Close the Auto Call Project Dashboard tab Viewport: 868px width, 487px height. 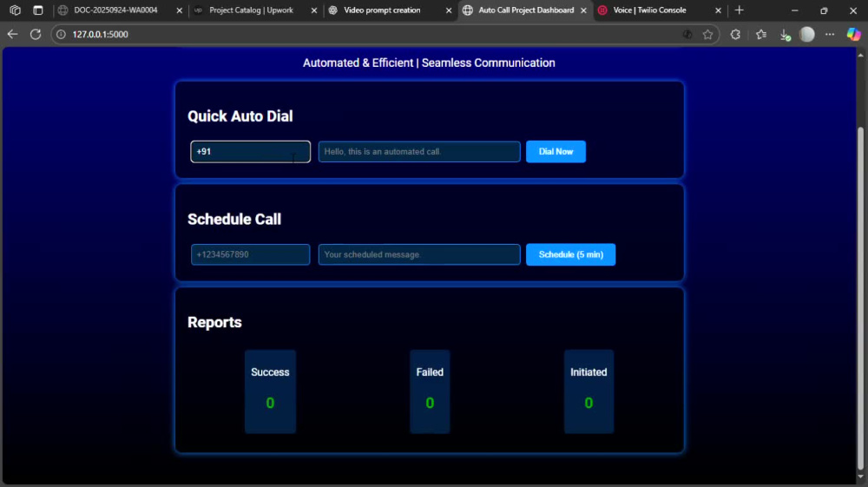coord(583,10)
